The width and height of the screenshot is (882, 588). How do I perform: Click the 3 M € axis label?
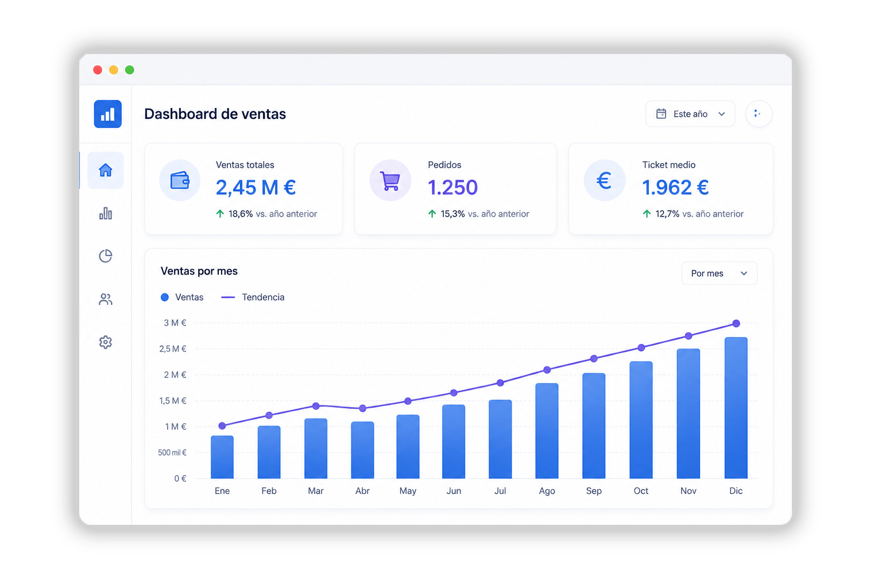175,323
